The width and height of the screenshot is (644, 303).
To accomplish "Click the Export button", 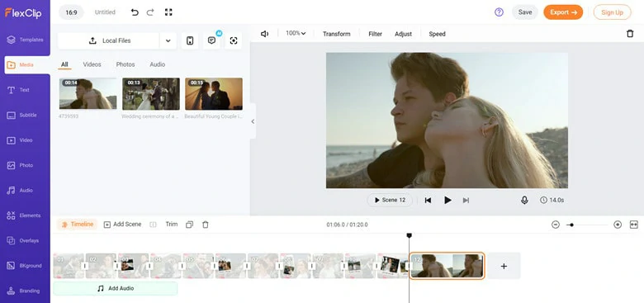I will (563, 12).
